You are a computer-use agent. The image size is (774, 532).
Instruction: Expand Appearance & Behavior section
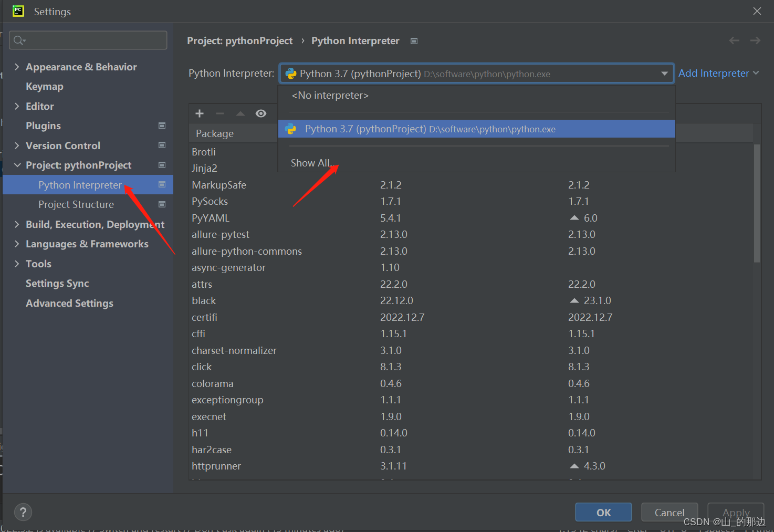click(x=17, y=67)
